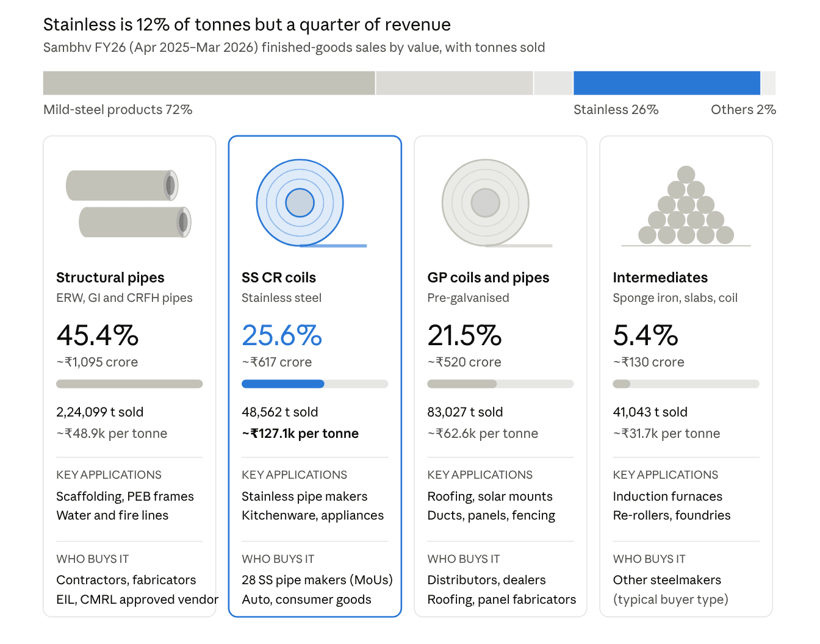
Task: Click 'EIL, CMRL approved vendor' line
Action: tap(137, 599)
